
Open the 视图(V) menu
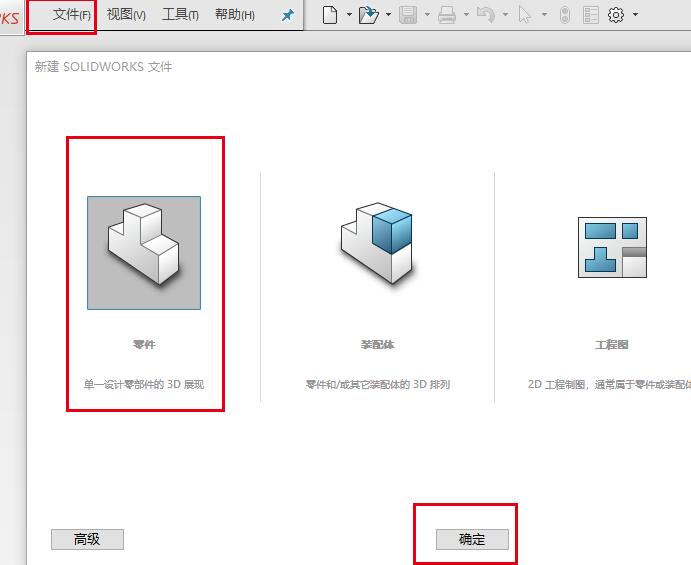[126, 15]
